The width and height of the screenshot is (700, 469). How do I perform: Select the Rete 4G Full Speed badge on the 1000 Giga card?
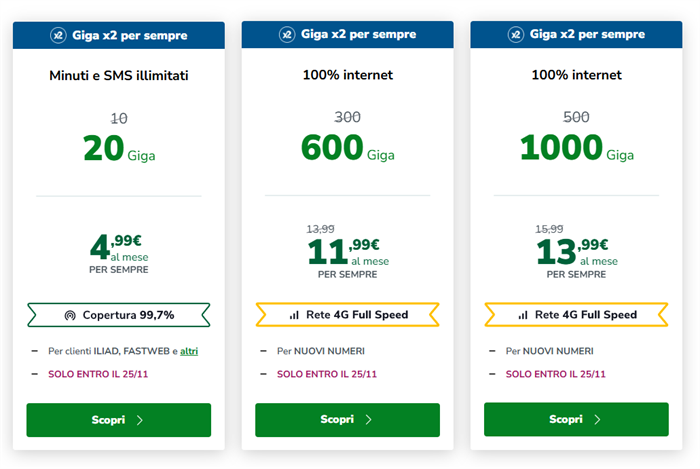coord(576,315)
